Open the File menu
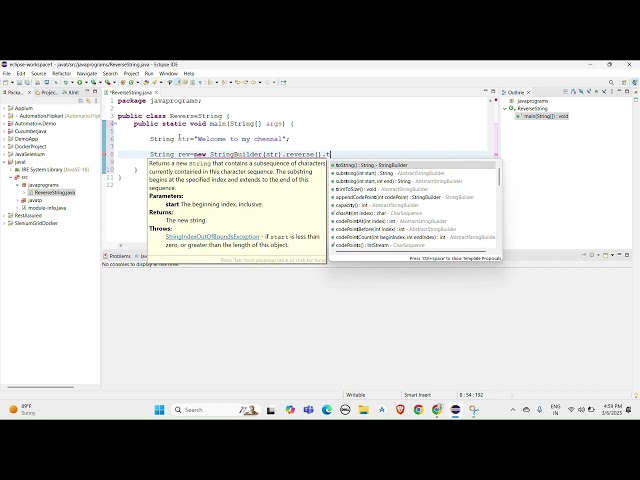 [7, 73]
